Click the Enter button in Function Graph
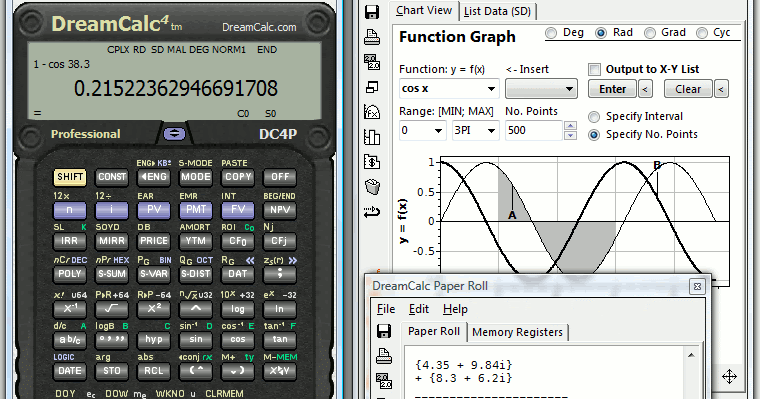The width and height of the screenshot is (760, 399). coord(613,89)
